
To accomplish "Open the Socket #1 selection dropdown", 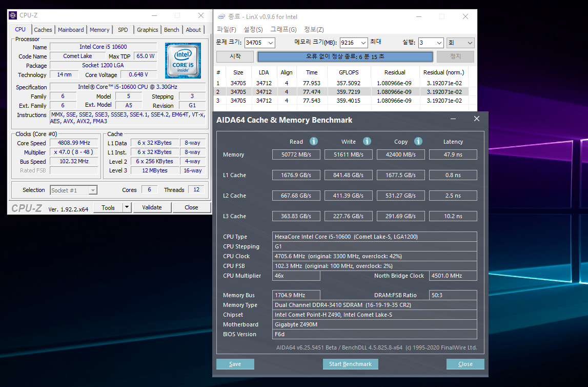I will 93,190.
